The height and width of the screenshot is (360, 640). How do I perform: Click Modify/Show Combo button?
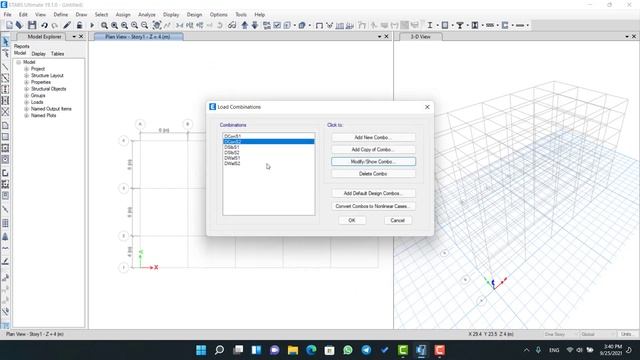(x=373, y=162)
